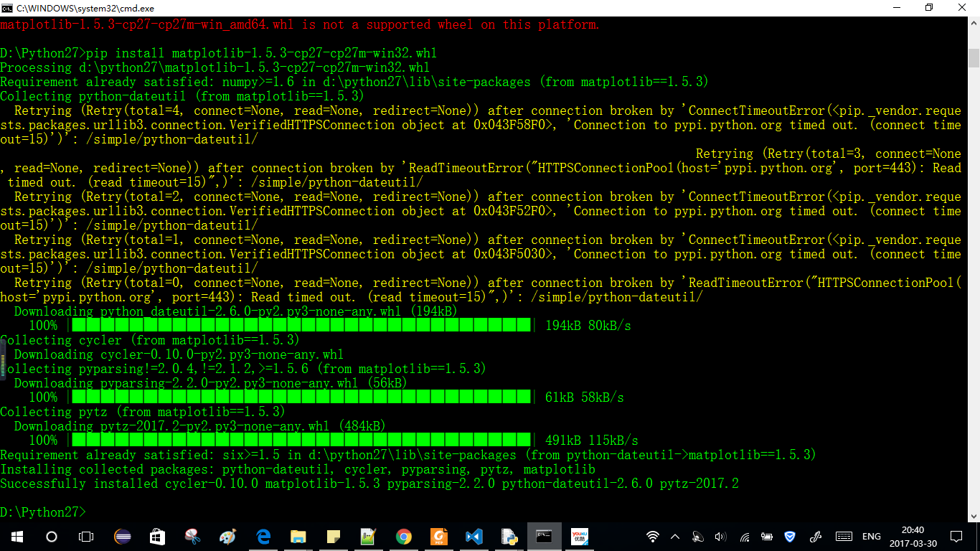The image size is (980, 551).
Task: Click the 'Retry(total=1' warning line
Action: pyautogui.click(x=481, y=254)
